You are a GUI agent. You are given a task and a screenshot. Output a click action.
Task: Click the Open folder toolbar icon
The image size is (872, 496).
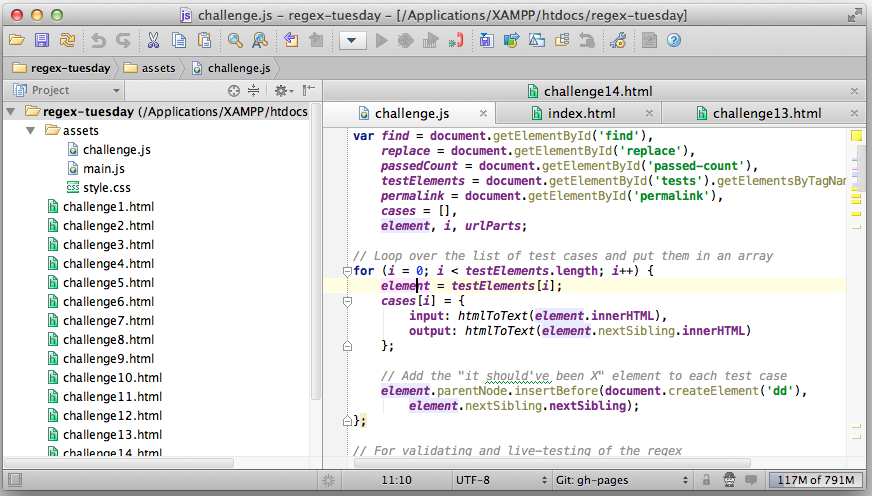tap(17, 41)
